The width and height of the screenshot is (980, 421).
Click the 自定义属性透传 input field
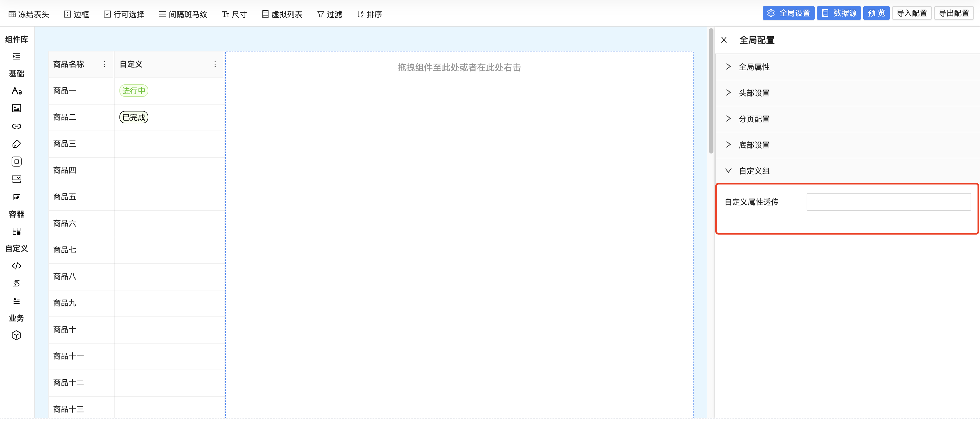tap(888, 202)
